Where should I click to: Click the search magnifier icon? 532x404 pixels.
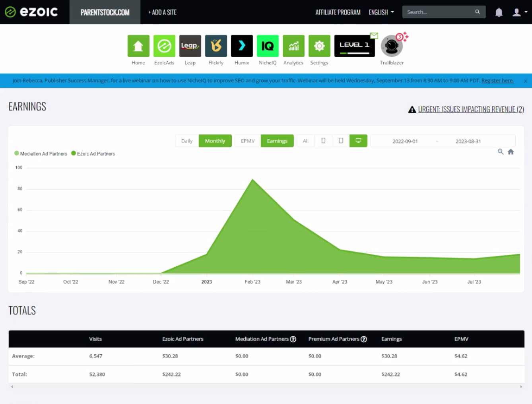[478, 12]
